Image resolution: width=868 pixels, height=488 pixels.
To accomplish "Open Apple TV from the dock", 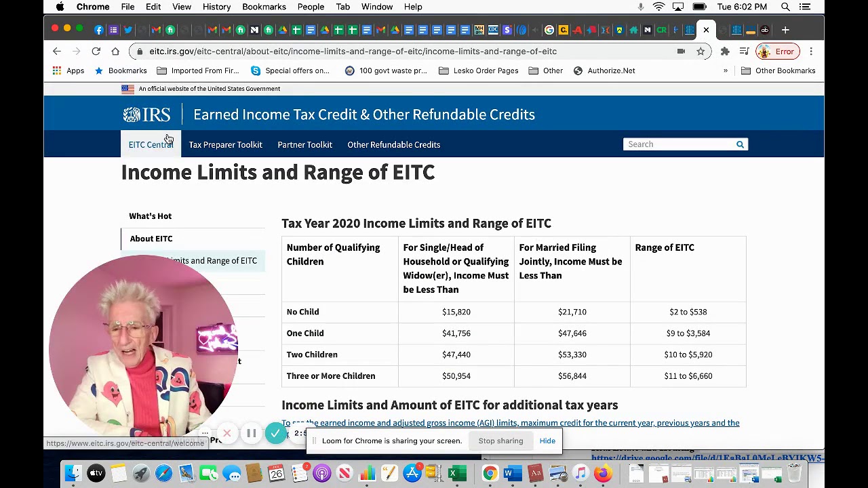I will tap(96, 473).
